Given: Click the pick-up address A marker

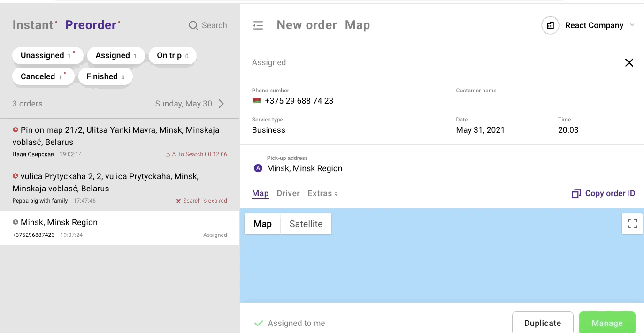Looking at the screenshot, I should 258,168.
